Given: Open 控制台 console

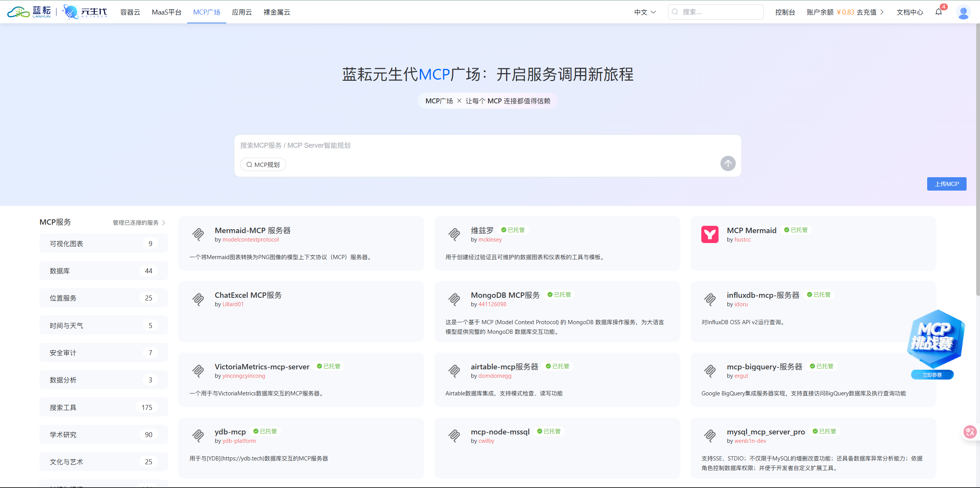Looking at the screenshot, I should tap(785, 12).
